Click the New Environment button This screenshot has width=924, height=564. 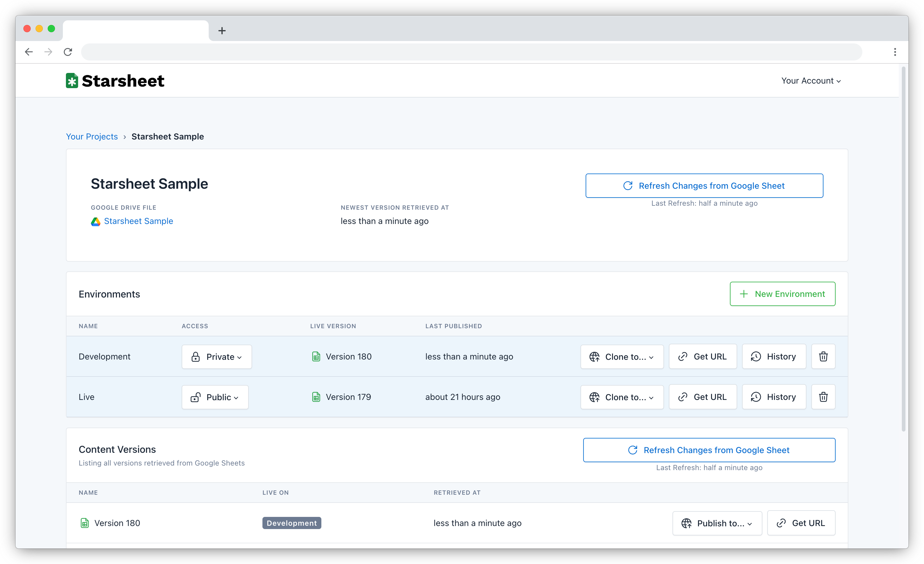coord(782,294)
